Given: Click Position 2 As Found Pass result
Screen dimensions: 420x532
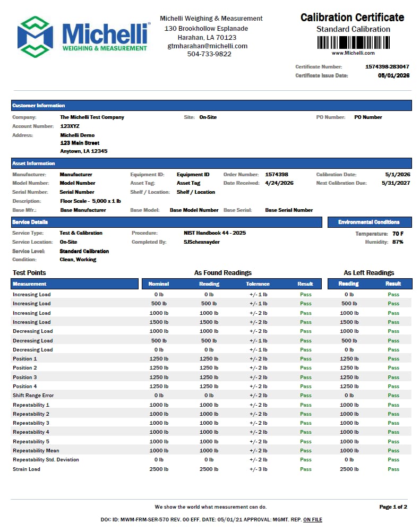Looking at the screenshot, I should (306, 368).
